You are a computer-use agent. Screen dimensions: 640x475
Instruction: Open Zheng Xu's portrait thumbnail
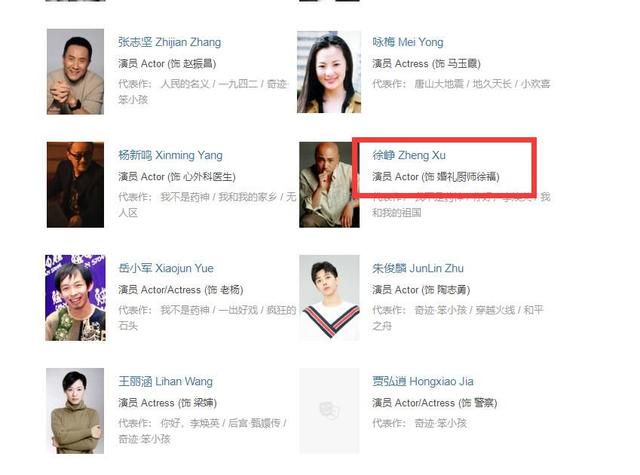tap(329, 184)
